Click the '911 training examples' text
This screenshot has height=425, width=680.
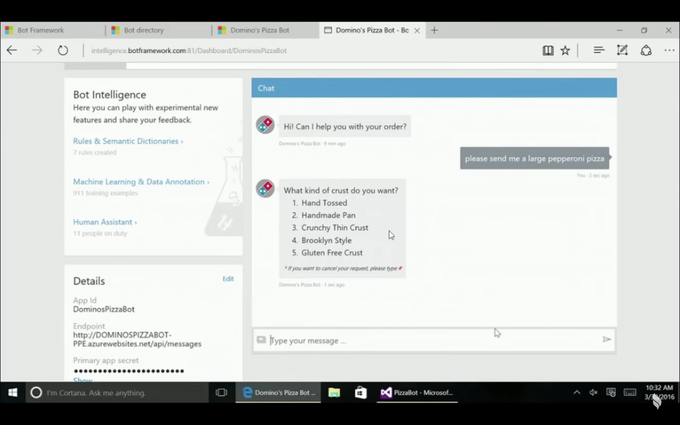[105, 193]
